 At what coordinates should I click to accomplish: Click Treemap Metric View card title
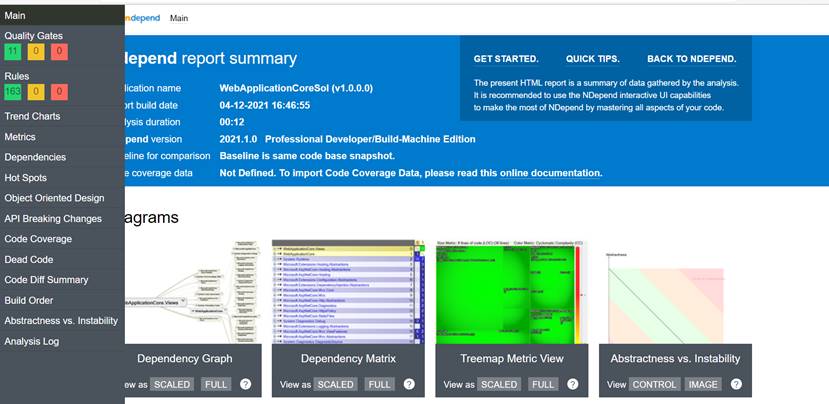tap(512, 359)
